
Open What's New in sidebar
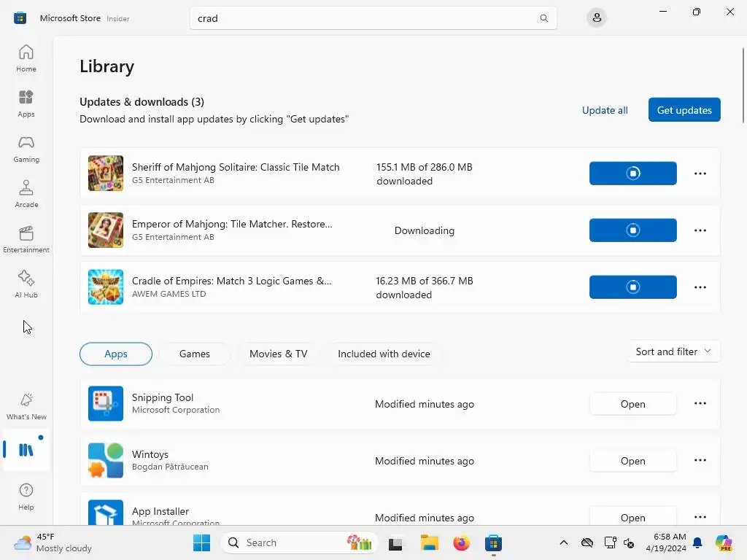coord(26,407)
